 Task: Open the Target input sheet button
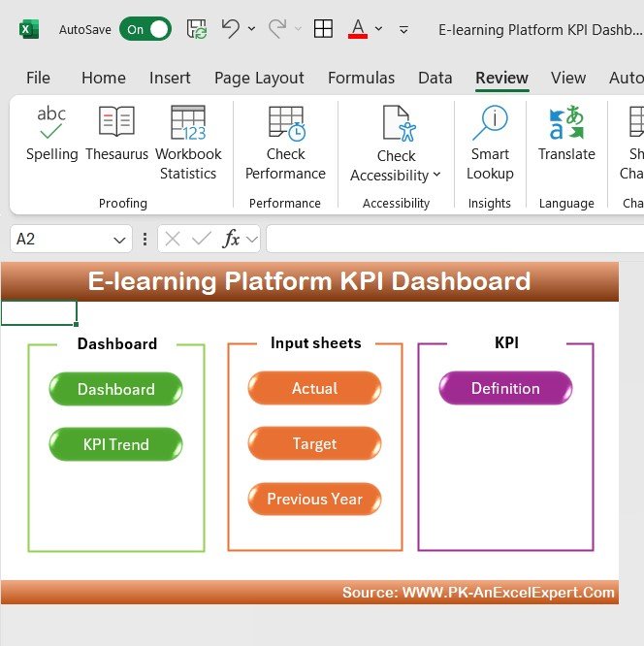click(x=314, y=443)
